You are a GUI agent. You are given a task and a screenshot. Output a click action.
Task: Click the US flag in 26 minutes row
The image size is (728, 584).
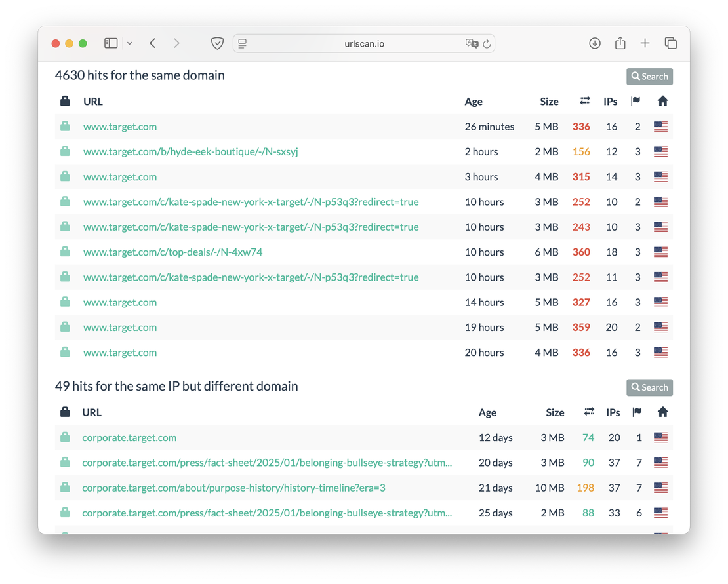(660, 127)
